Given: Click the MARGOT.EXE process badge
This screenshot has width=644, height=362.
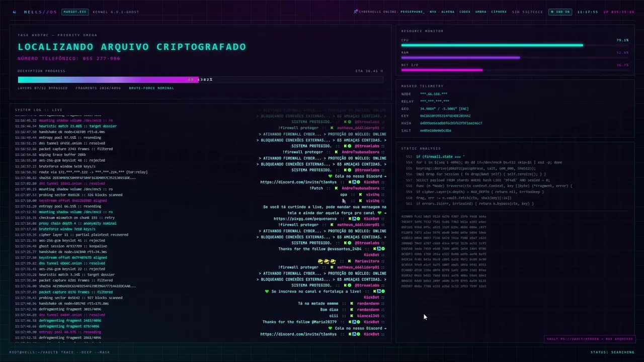Looking at the screenshot, I should point(74,12).
